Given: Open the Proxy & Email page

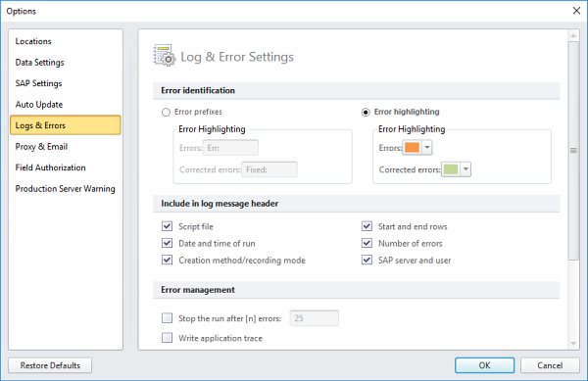Looking at the screenshot, I should pos(66,147).
